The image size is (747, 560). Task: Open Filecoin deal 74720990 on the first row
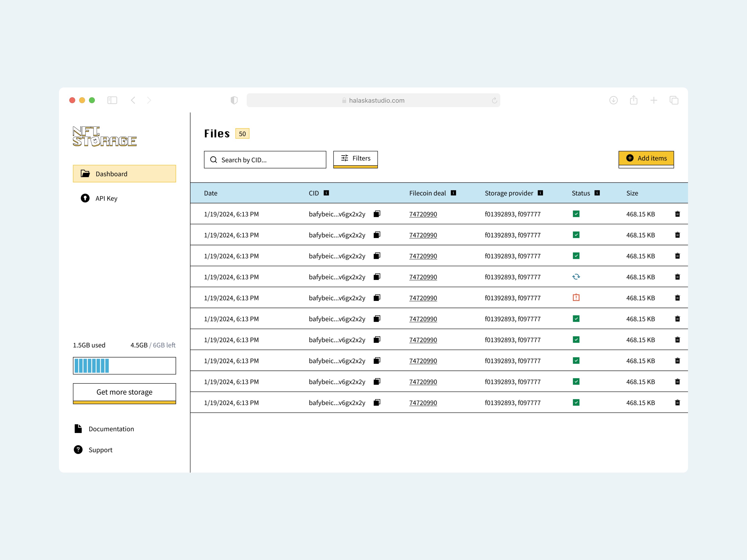coord(423,214)
